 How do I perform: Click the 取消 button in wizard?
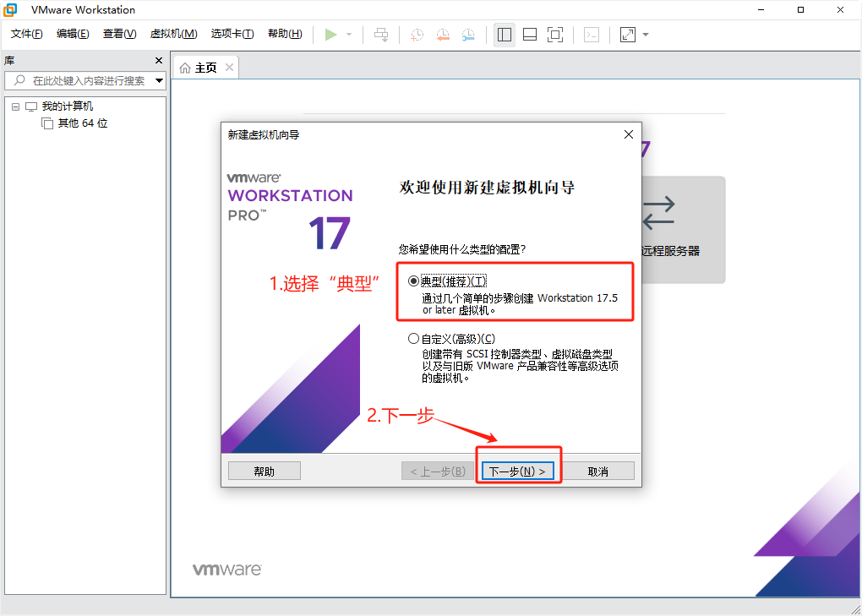(x=598, y=472)
